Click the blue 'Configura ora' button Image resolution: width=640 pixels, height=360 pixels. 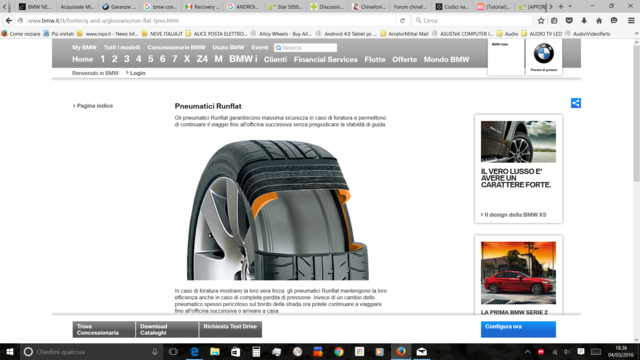point(518,329)
